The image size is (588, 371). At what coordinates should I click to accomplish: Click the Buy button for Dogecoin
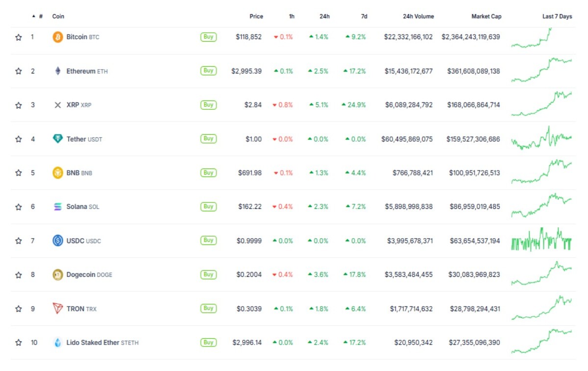pyautogui.click(x=208, y=274)
